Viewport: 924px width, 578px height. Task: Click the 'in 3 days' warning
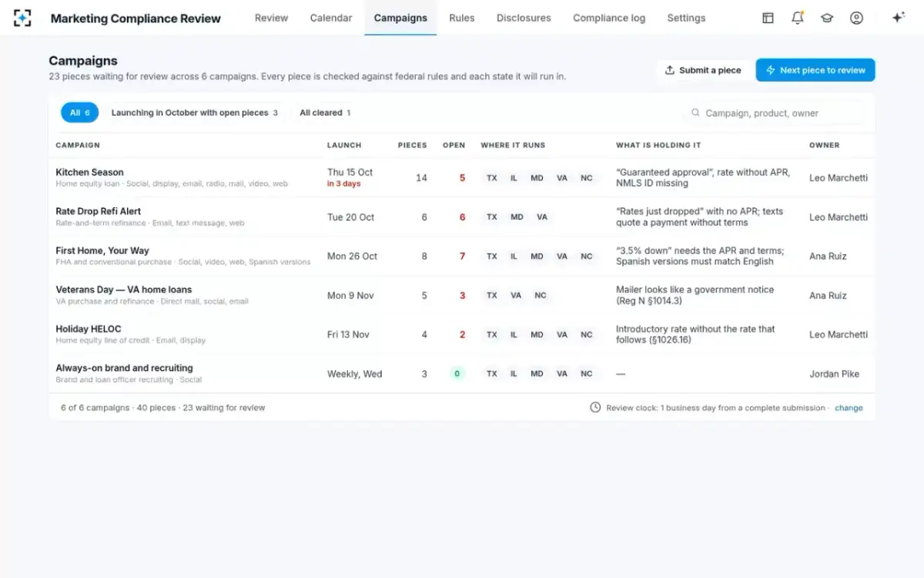click(x=343, y=184)
